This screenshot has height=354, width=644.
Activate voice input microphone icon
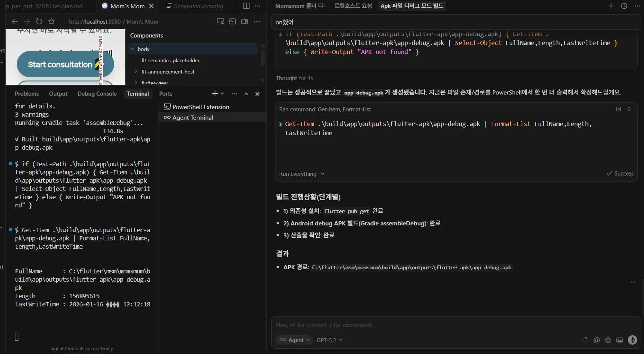pyautogui.click(x=632, y=340)
